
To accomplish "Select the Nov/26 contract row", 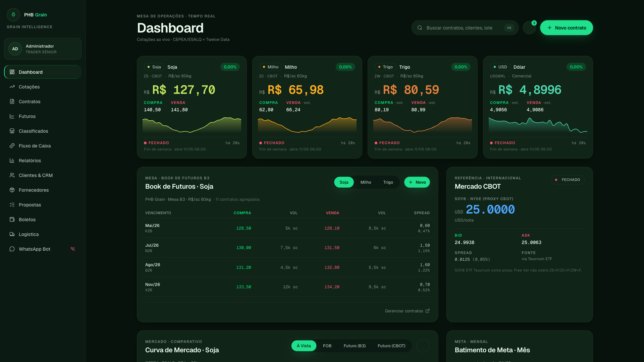I will (x=287, y=287).
